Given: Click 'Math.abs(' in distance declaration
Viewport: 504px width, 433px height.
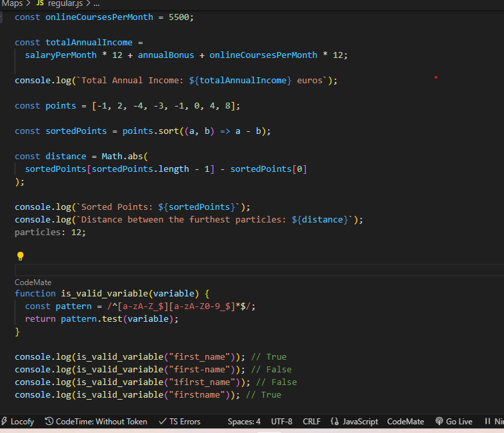Looking at the screenshot, I should pyautogui.click(x=125, y=157).
